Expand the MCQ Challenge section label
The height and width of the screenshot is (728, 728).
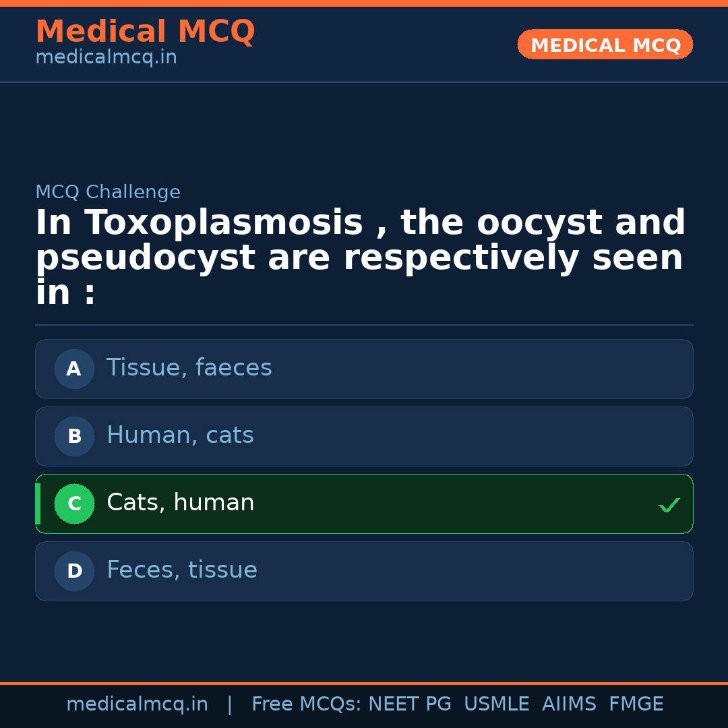108,191
